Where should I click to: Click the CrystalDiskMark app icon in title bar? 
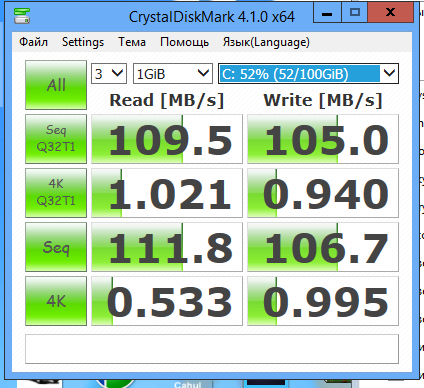[x=22, y=15]
